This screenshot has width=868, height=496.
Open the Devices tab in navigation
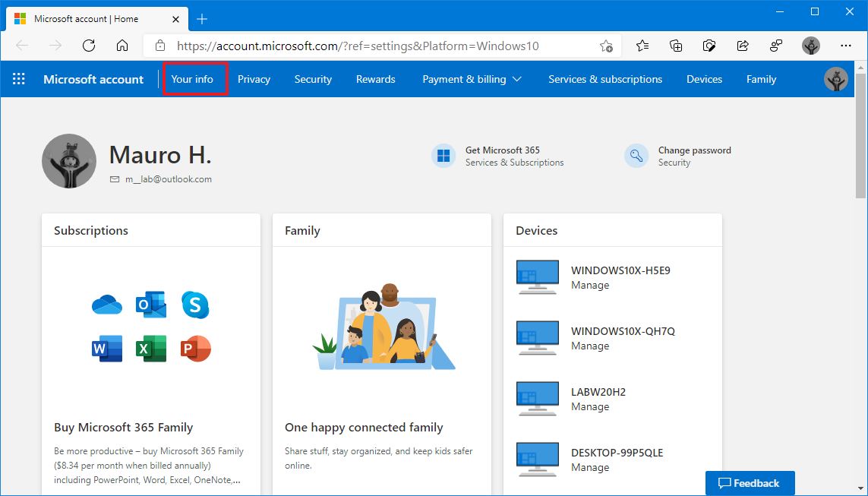tap(704, 79)
